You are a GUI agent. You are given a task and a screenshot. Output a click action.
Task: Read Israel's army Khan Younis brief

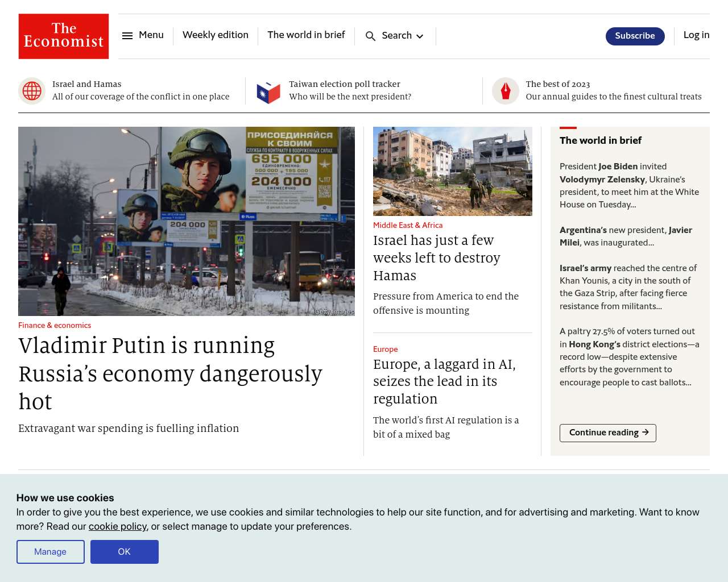click(x=628, y=287)
